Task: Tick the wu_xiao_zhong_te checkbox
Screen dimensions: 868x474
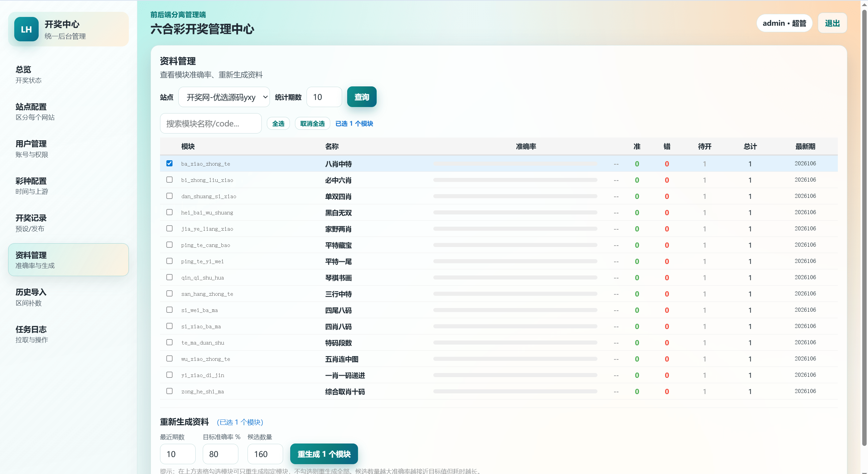Action: (170, 358)
